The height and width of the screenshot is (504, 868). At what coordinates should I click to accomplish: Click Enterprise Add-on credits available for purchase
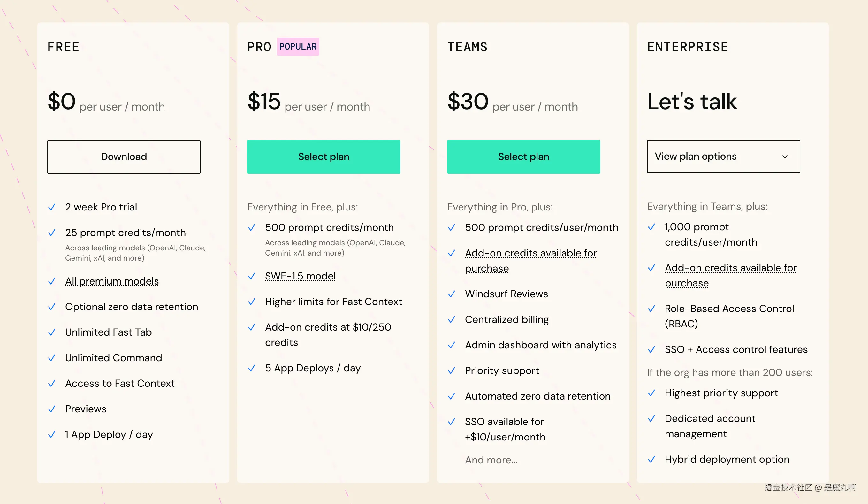click(730, 275)
